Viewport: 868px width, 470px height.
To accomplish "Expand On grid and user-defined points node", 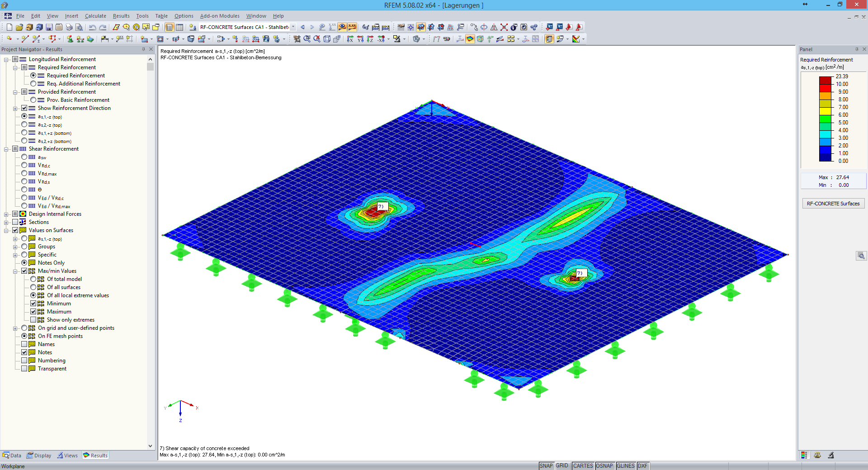I will coord(15,328).
